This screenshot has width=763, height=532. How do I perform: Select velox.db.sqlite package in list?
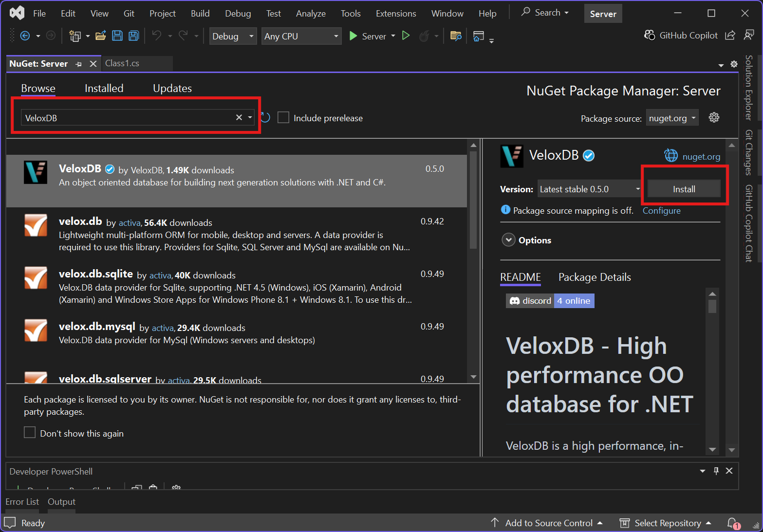[x=237, y=286]
